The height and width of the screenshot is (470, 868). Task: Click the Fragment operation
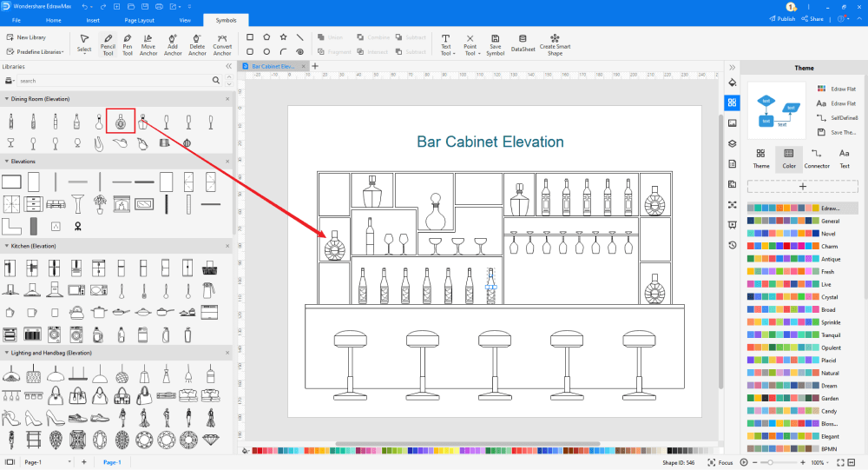(x=335, y=51)
